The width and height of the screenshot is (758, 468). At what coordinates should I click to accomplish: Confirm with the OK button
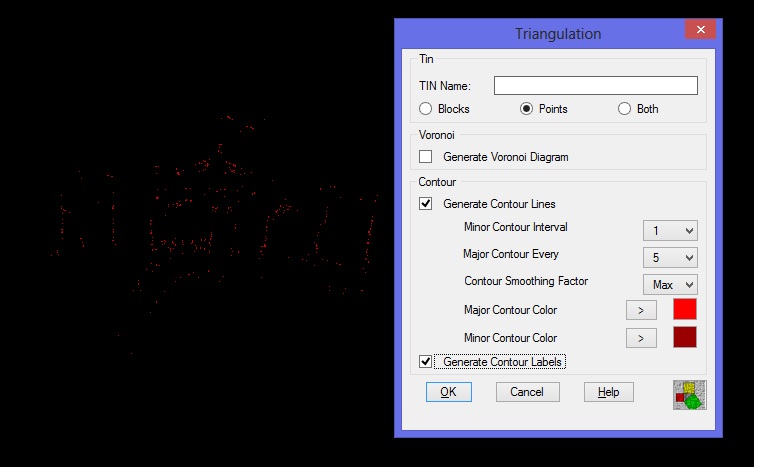pyautogui.click(x=449, y=392)
